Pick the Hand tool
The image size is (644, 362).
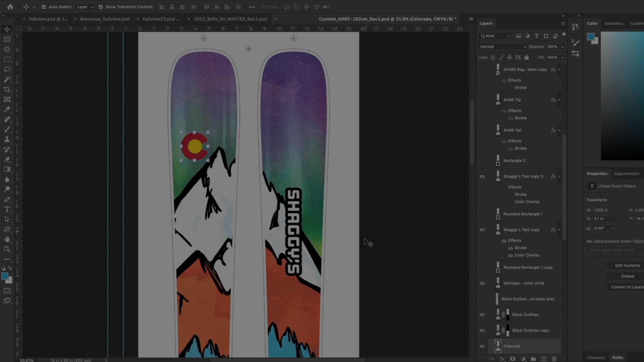pos(7,239)
